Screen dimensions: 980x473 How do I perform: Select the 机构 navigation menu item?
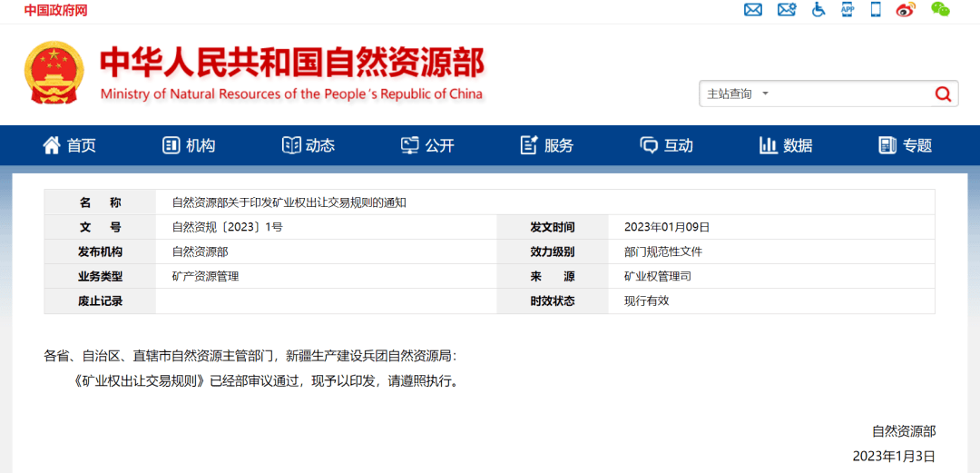click(x=189, y=145)
